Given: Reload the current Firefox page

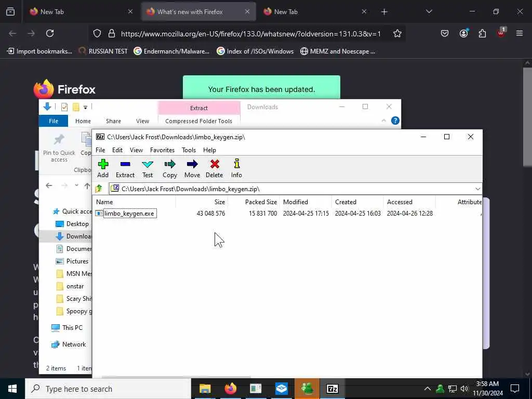Looking at the screenshot, I should (50, 33).
